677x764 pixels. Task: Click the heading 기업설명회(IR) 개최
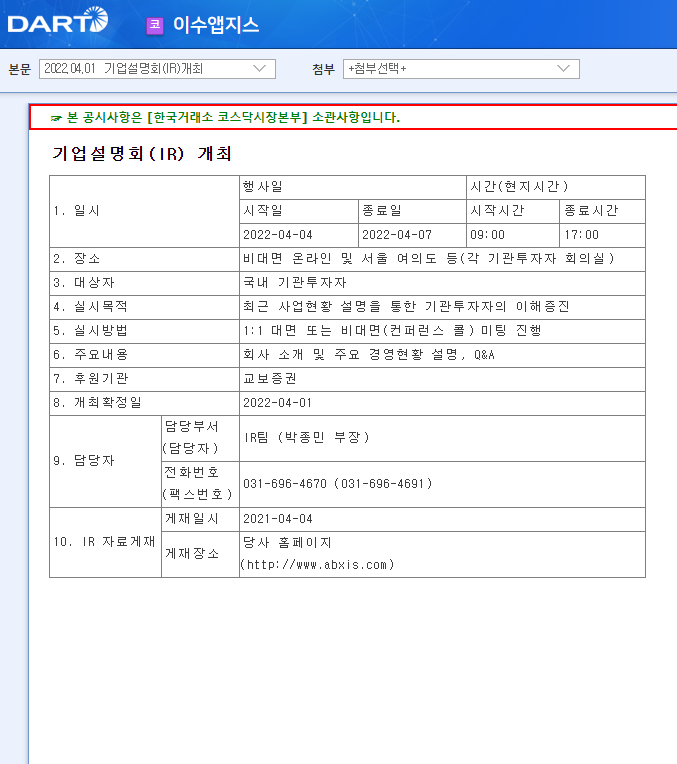[142, 154]
